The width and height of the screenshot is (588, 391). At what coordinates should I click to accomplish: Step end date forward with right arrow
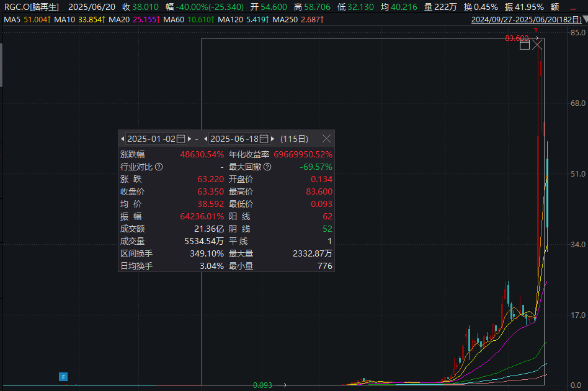point(272,139)
